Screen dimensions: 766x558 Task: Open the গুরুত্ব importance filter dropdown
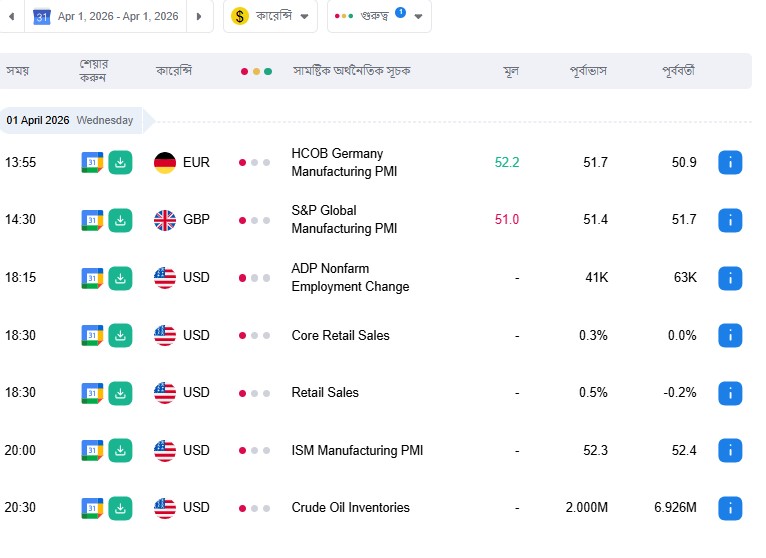379,16
